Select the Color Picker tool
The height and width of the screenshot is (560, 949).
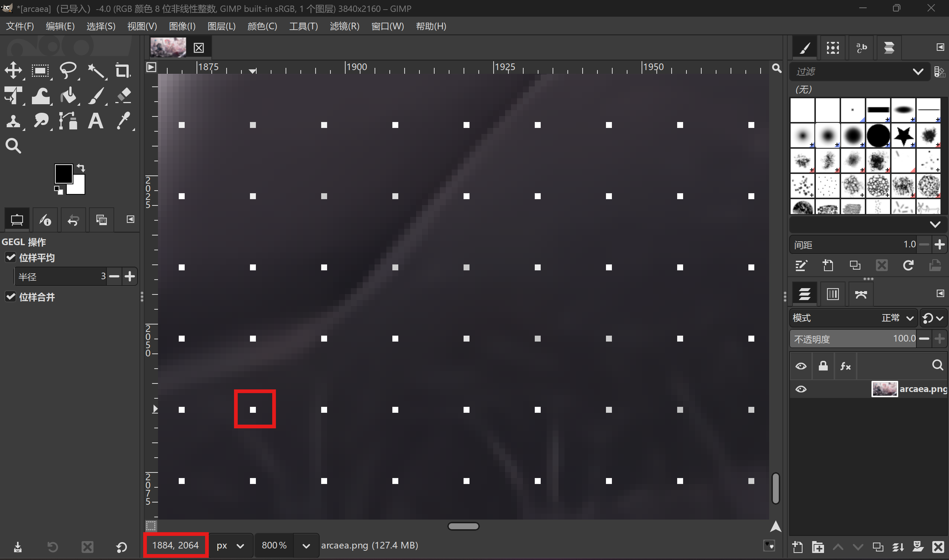123,121
